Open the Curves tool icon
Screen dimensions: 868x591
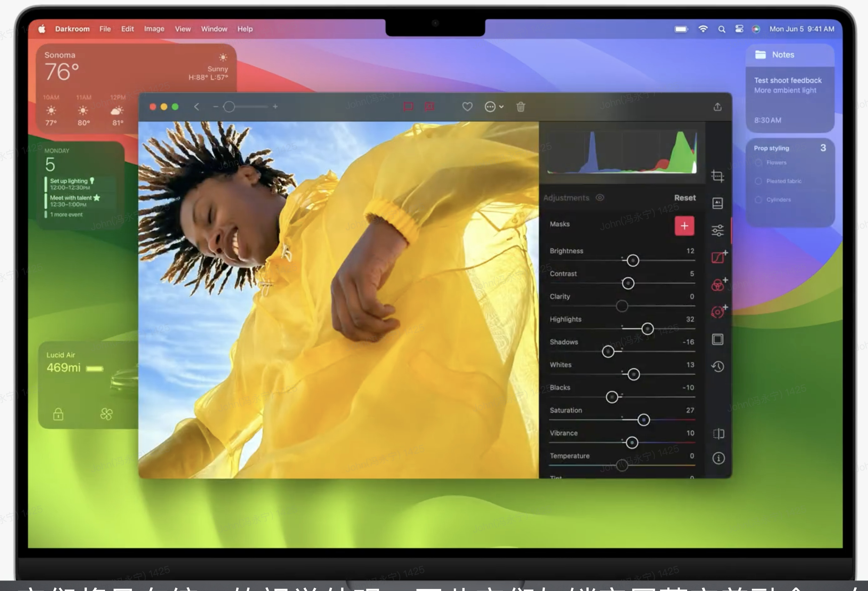718,258
